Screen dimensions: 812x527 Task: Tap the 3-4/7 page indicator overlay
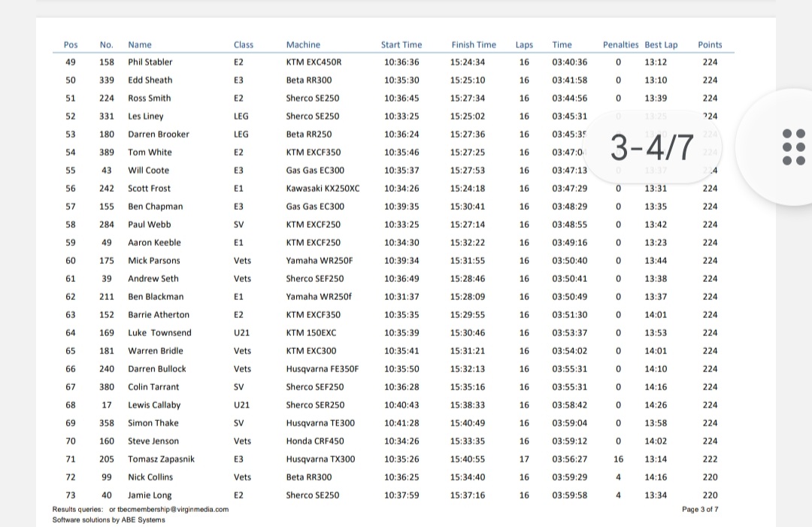652,148
